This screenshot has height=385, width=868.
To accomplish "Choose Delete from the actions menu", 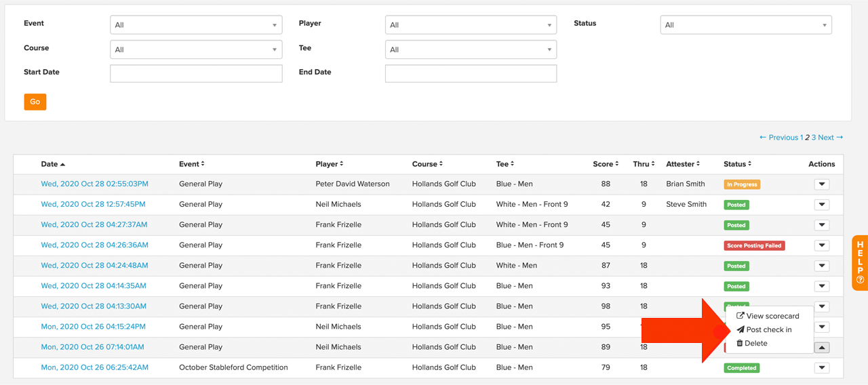I will (752, 343).
